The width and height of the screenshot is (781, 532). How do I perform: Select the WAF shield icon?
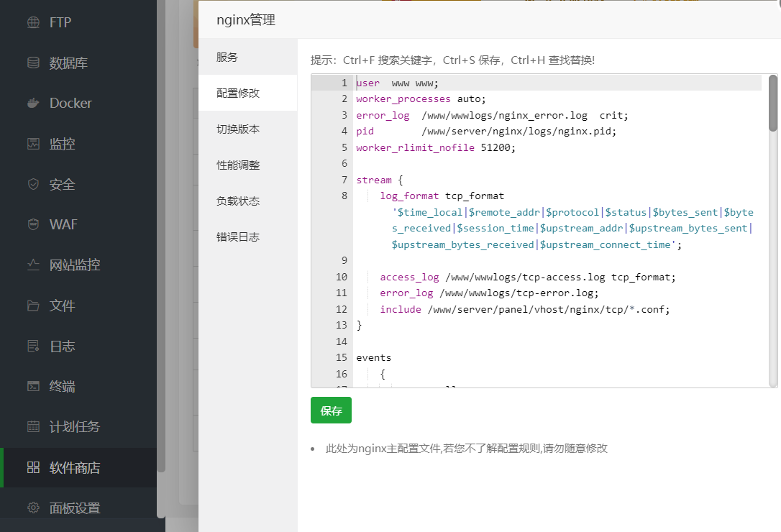(33, 224)
